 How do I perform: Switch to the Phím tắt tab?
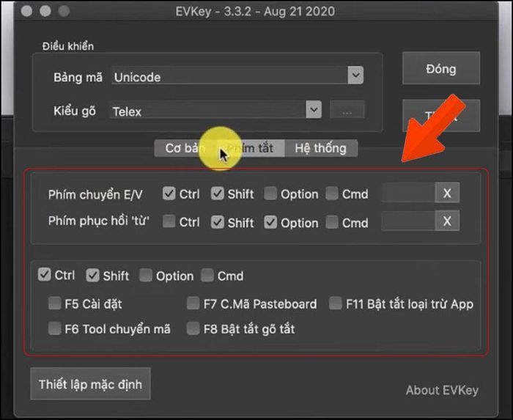tap(251, 148)
